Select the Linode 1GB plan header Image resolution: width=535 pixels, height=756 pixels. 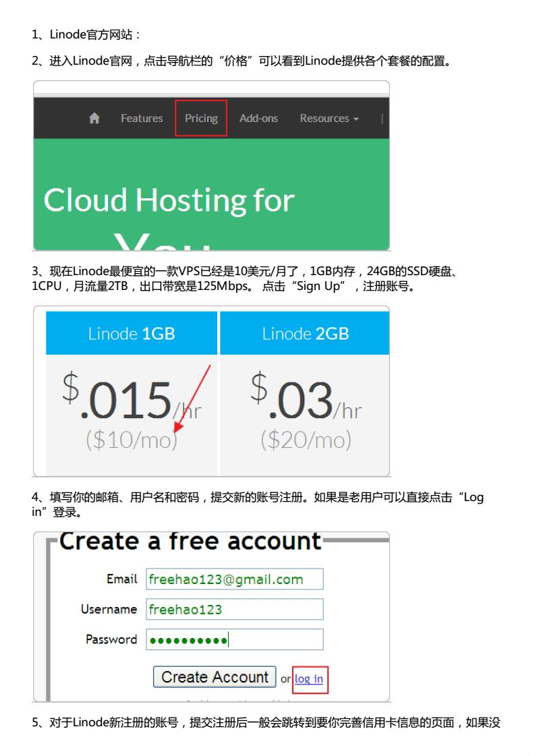click(x=132, y=333)
